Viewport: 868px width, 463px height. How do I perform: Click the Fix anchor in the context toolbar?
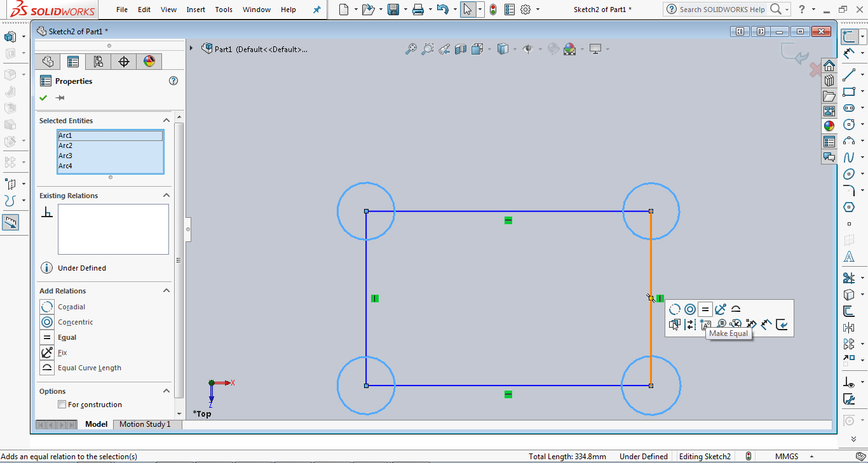point(721,309)
